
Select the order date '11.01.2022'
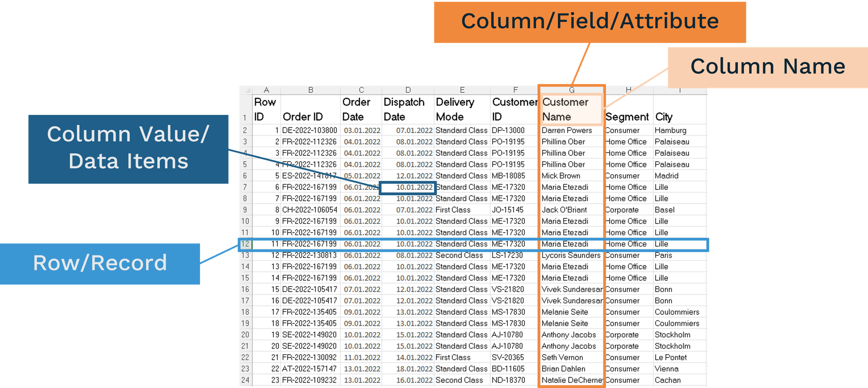(x=361, y=358)
